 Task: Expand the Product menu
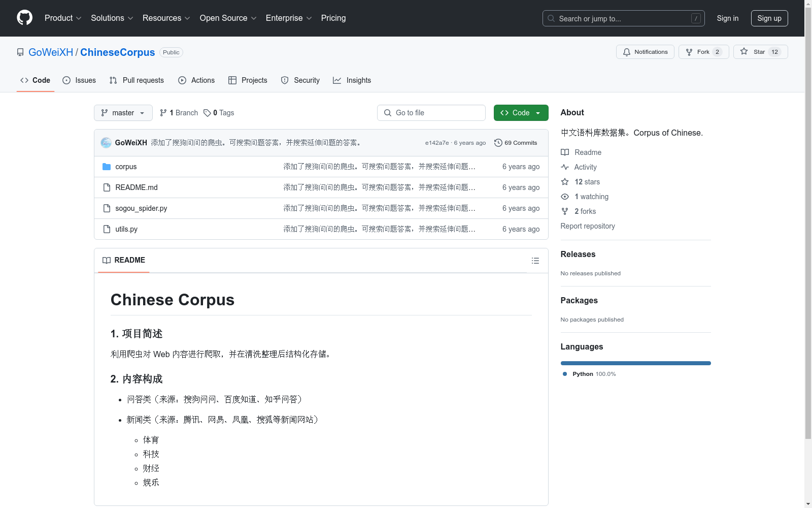pos(63,18)
